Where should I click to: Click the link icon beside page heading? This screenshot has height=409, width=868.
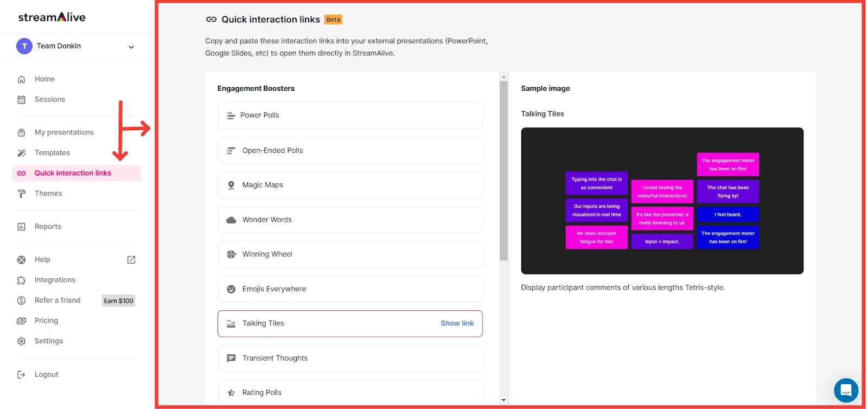[x=211, y=20]
